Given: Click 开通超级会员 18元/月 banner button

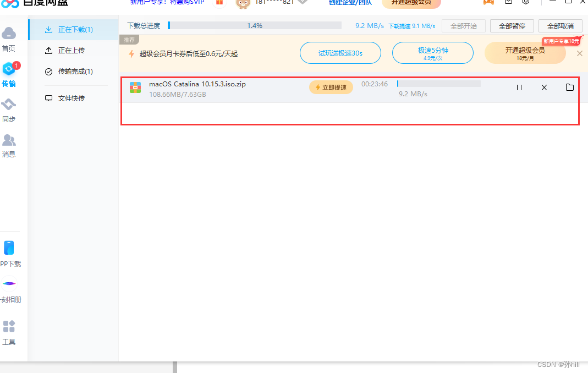Looking at the screenshot, I should click(x=525, y=53).
